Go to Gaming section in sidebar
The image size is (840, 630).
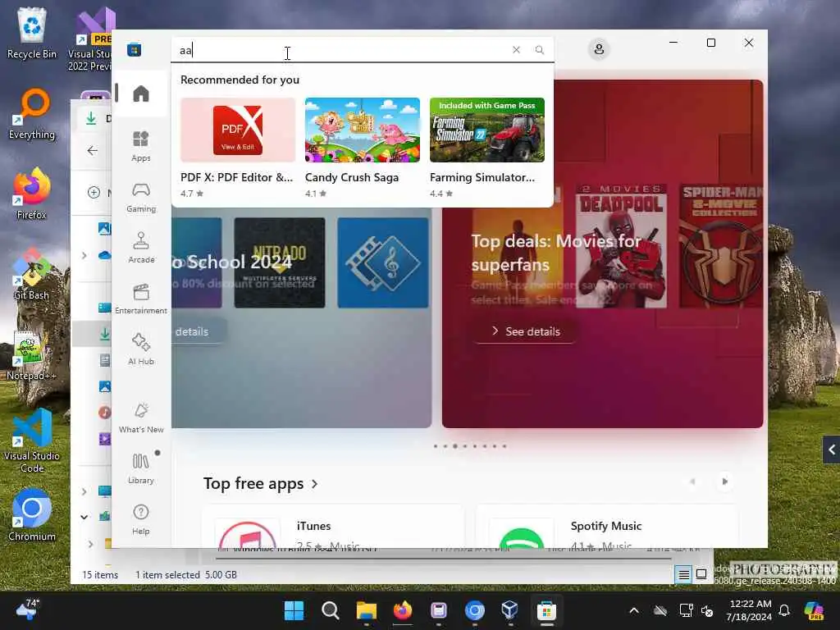point(141,197)
